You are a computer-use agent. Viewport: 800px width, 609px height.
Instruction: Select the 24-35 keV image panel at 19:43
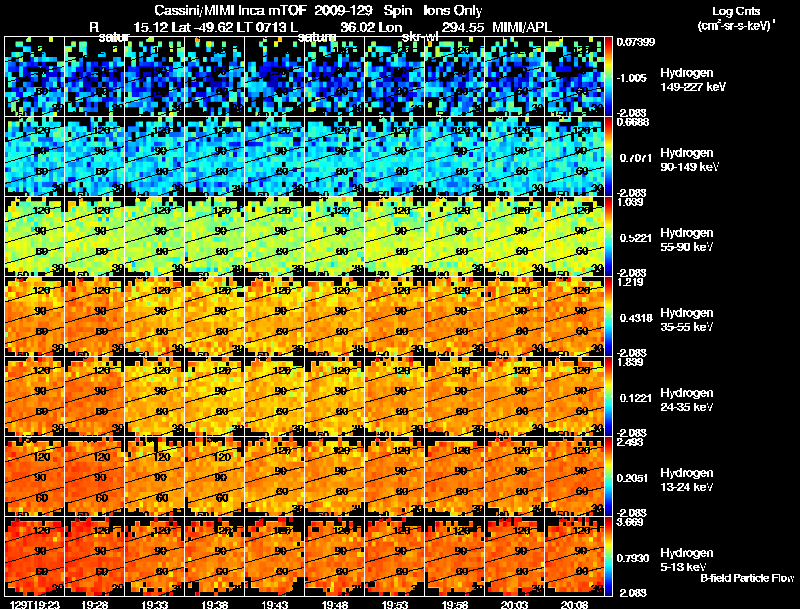click(274, 397)
